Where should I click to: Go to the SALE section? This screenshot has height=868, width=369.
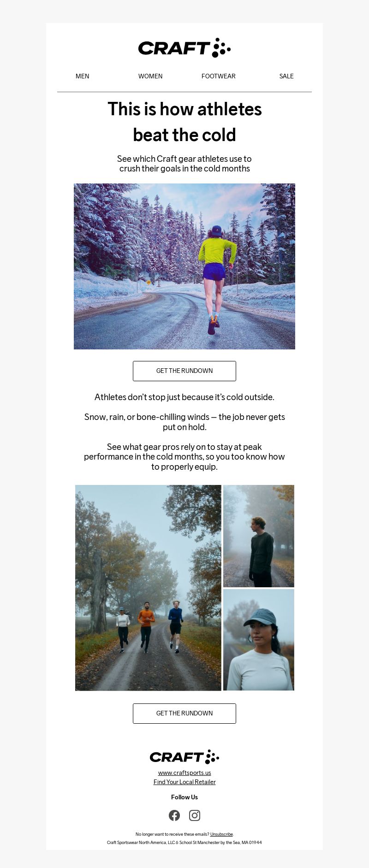pyautogui.click(x=286, y=76)
